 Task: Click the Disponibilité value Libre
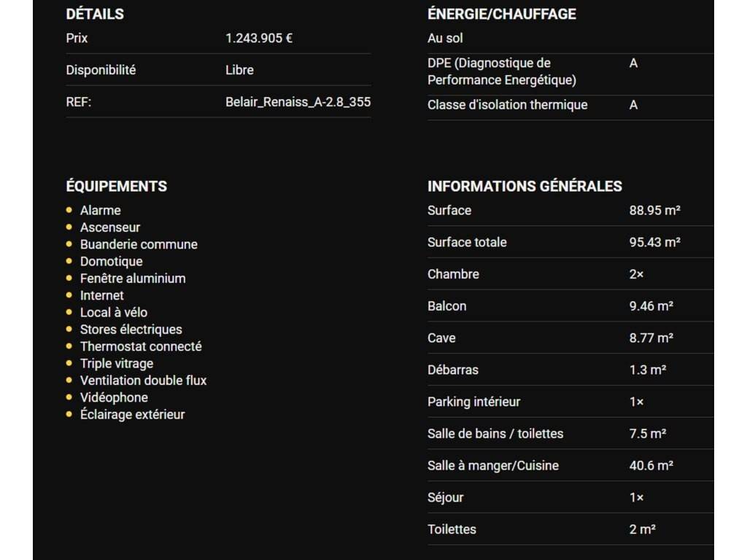pos(239,70)
